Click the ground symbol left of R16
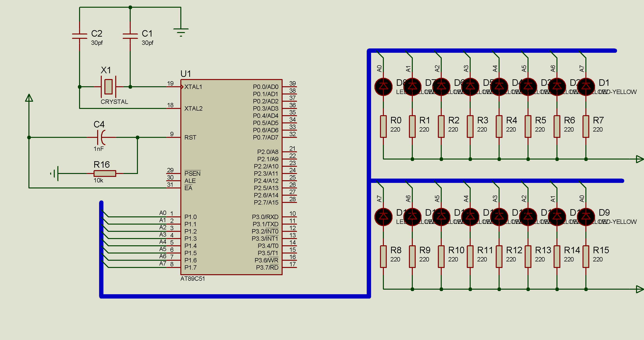This screenshot has height=340, width=644. tap(55, 173)
